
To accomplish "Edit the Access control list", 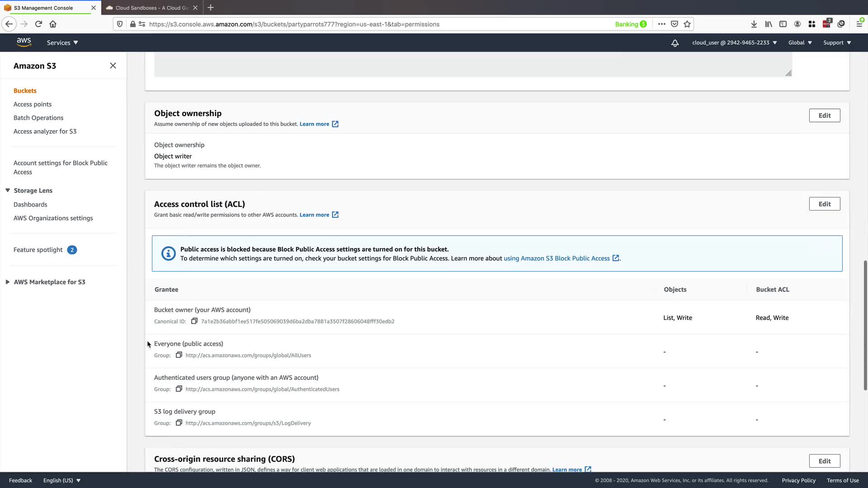I will point(824,204).
